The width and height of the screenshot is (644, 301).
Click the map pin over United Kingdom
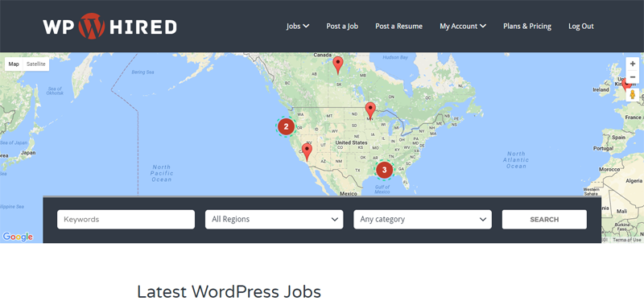[626, 85]
